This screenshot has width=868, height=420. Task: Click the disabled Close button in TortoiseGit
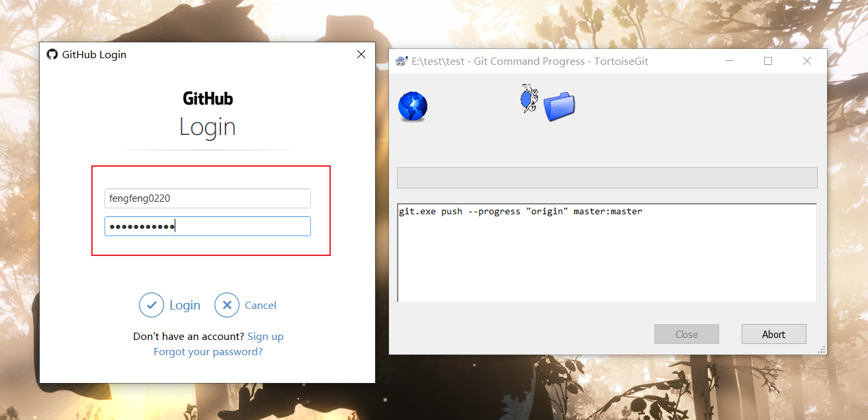point(686,334)
